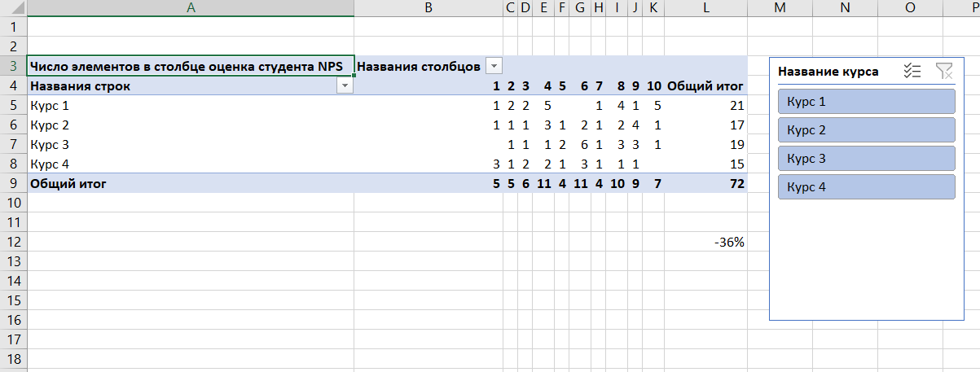Select row 1 header
The image size is (980, 372).
13,27
